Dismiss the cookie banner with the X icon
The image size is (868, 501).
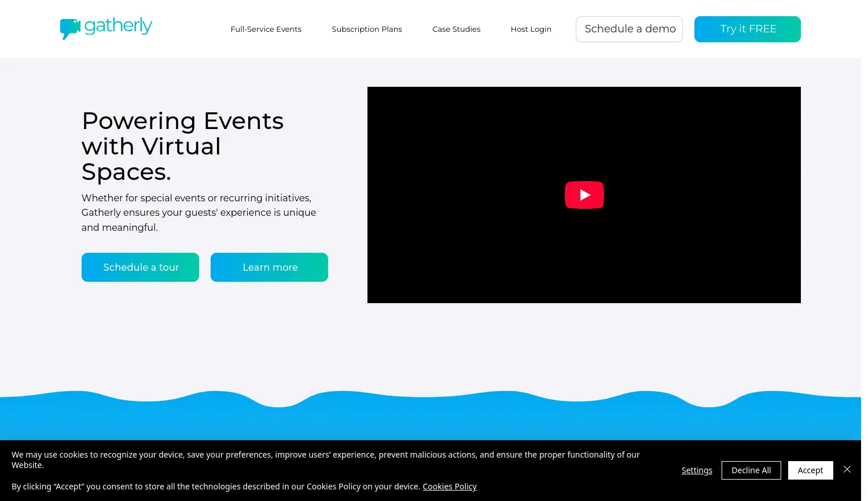[x=847, y=469]
